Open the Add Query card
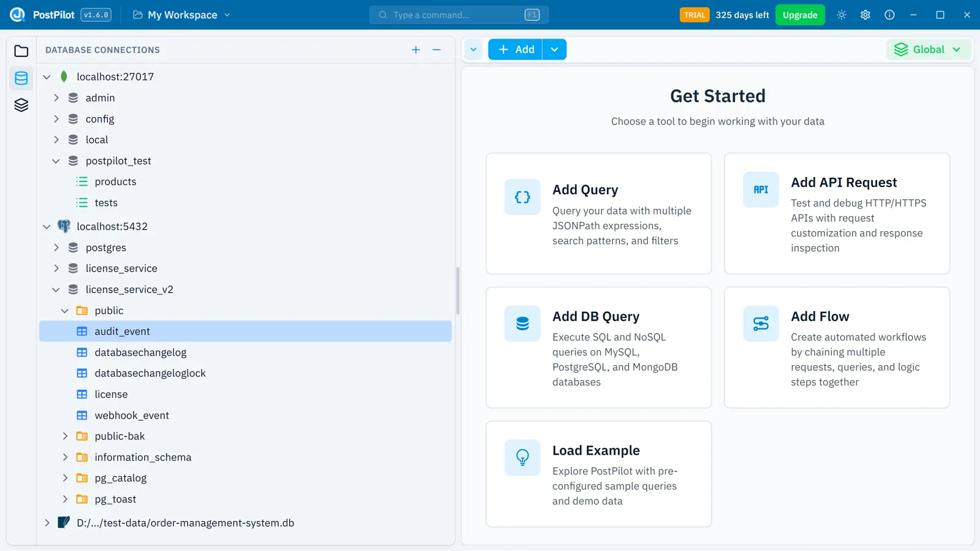The height and width of the screenshot is (551, 980). pyautogui.click(x=598, y=213)
